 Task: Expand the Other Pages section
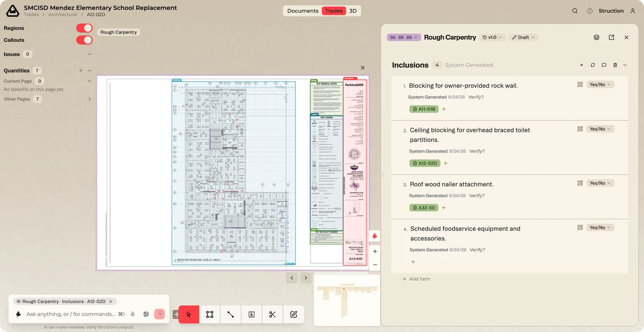(x=90, y=99)
